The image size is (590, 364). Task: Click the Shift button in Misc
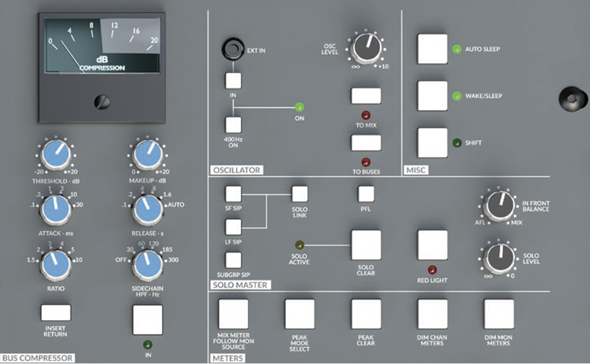coord(432,143)
